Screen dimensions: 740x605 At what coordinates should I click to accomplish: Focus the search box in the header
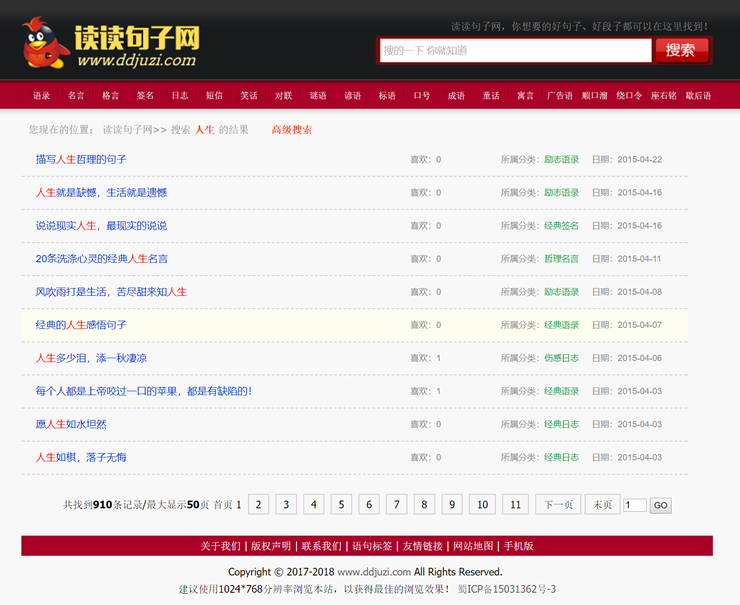[x=514, y=50]
